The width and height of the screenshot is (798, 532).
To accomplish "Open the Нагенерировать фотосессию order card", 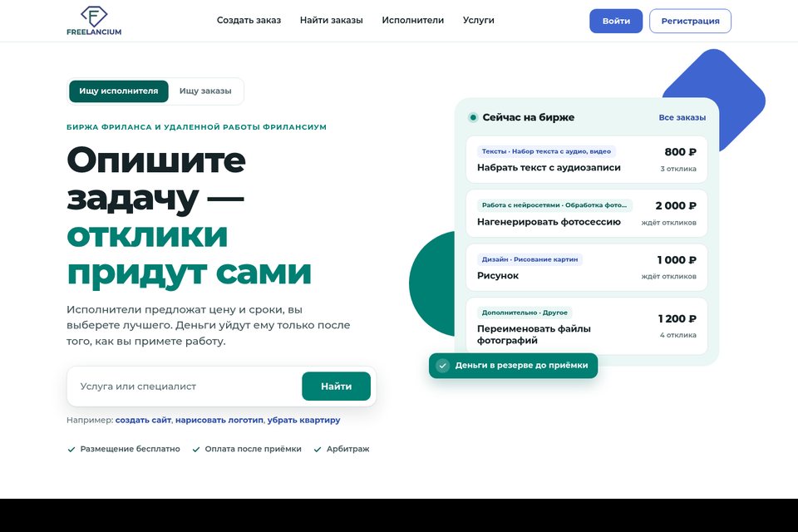I will [587, 214].
